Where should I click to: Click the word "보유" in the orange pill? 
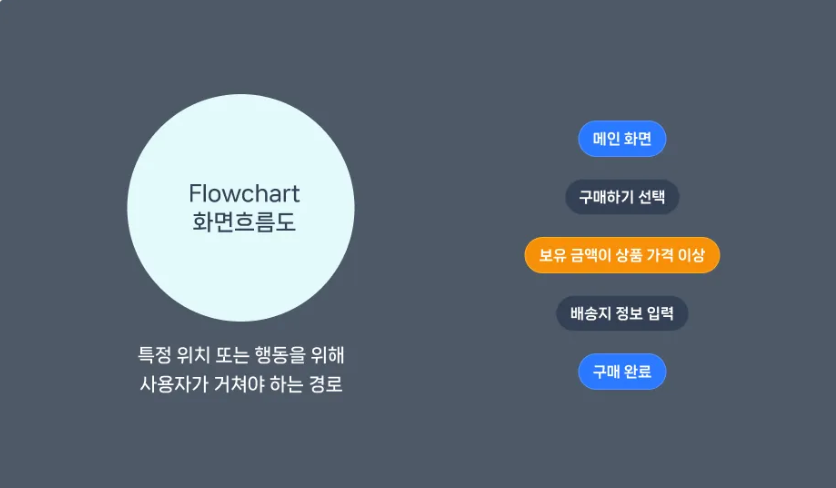tap(552, 255)
